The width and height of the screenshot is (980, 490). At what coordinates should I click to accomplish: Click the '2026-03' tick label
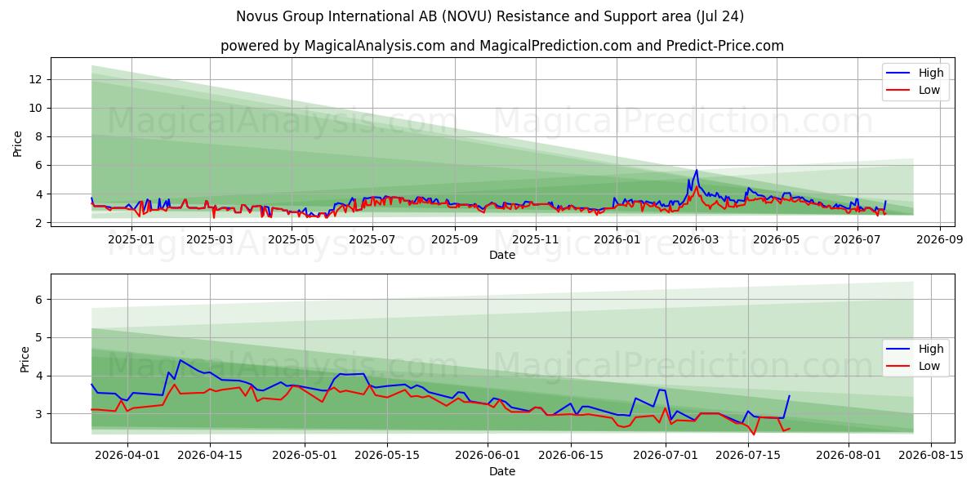tap(696, 239)
